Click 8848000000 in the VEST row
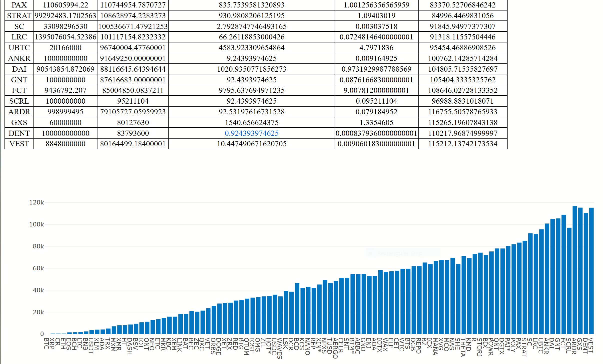The image size is (603, 364). (x=65, y=144)
